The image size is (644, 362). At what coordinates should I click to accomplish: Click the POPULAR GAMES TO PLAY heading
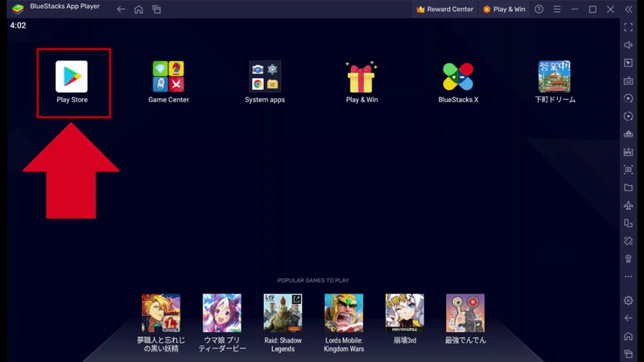313,280
